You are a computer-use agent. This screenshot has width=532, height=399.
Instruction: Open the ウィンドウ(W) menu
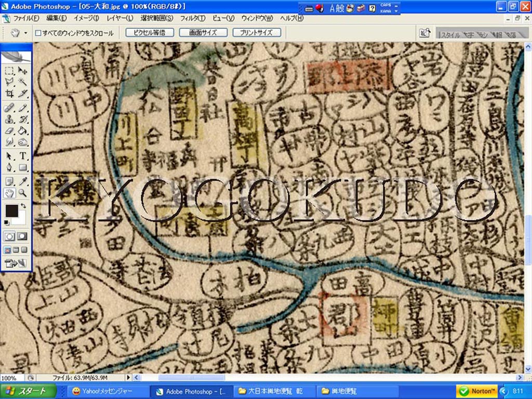click(x=257, y=18)
